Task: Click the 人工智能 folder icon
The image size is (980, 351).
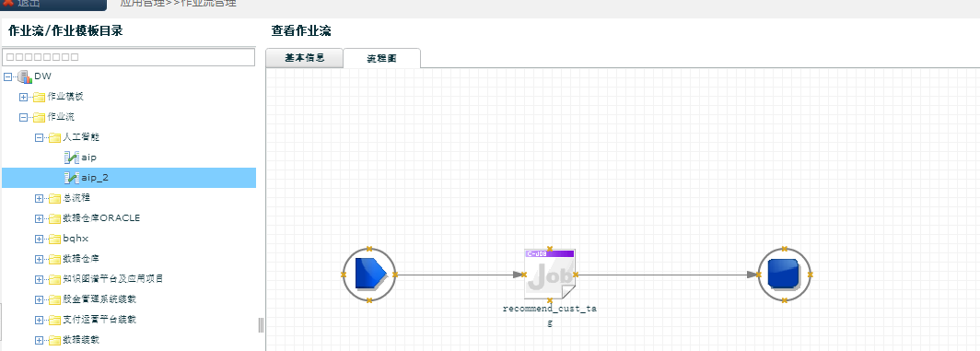Action: pos(55,137)
